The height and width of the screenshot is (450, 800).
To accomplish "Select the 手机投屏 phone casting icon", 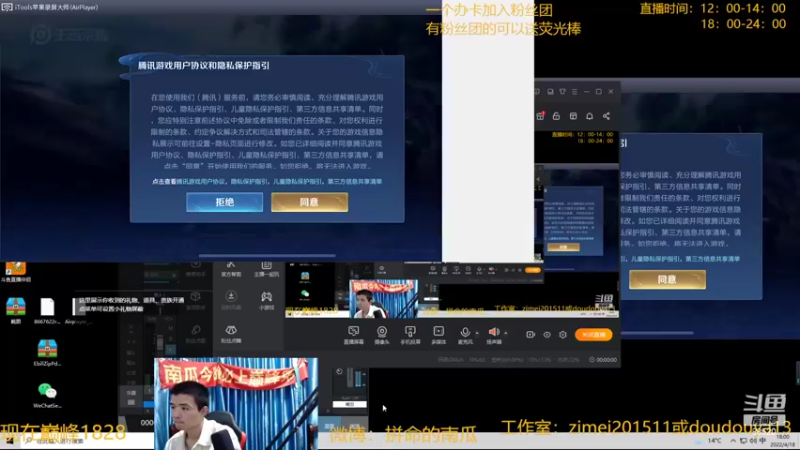I will click(x=410, y=335).
